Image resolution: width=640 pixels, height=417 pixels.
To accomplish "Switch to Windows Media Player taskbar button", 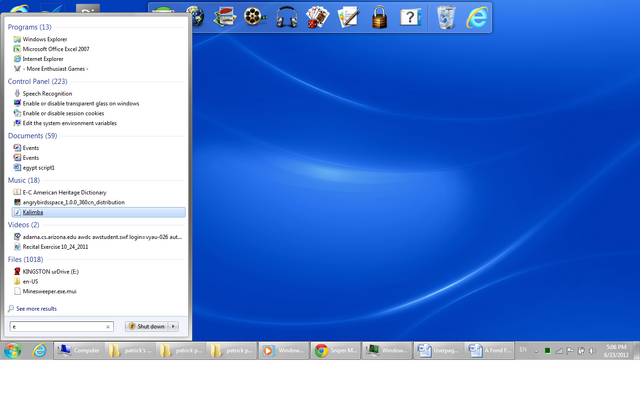I will coord(284,350).
